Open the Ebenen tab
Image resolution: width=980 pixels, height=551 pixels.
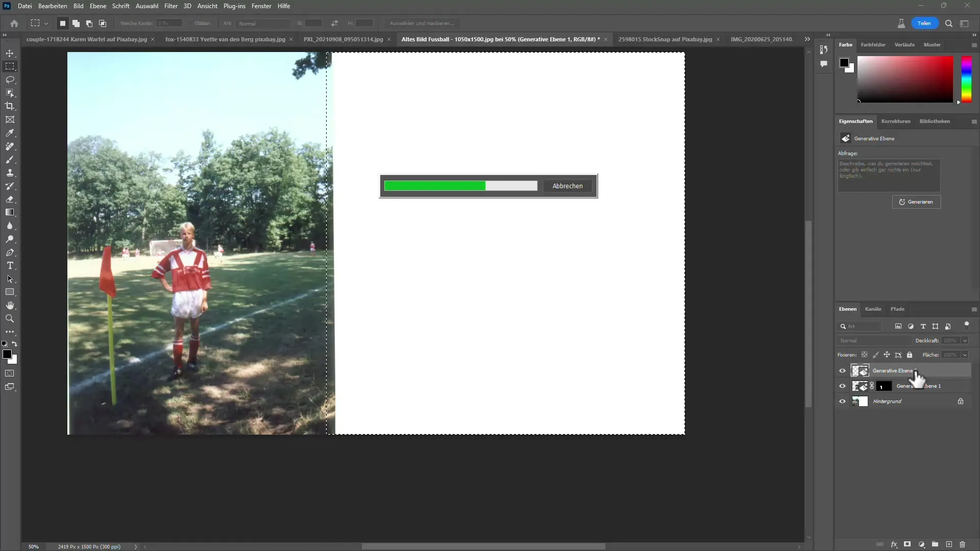[848, 309]
